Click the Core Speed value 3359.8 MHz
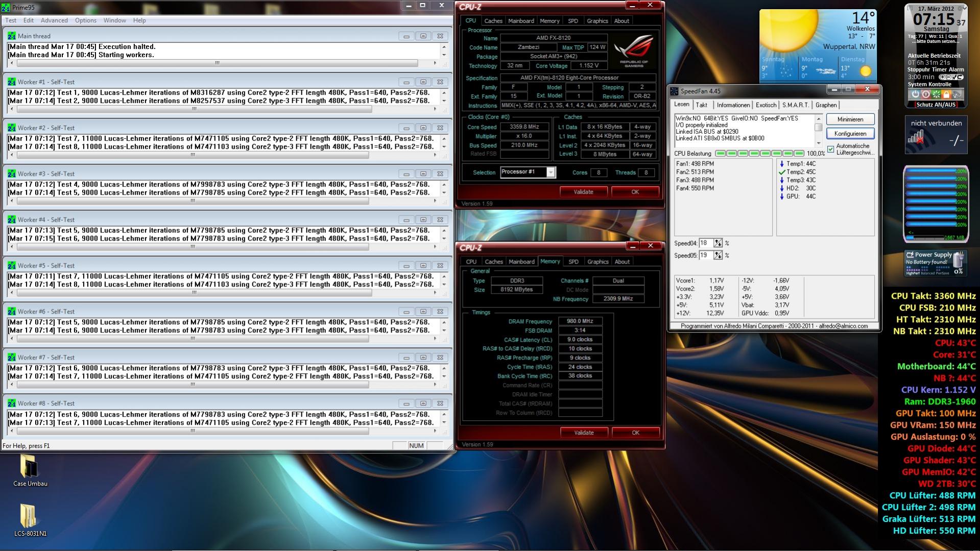The image size is (980, 551). click(x=524, y=127)
